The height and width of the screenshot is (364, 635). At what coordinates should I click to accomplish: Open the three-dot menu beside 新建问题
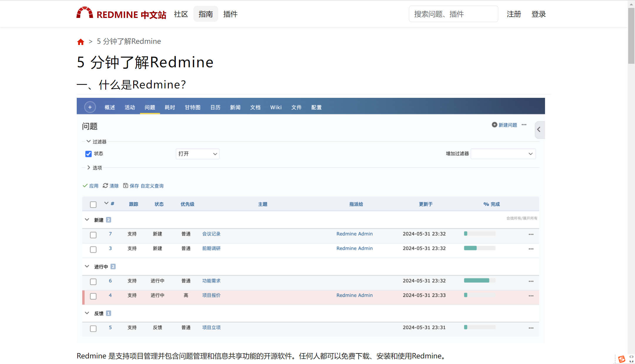click(x=524, y=125)
